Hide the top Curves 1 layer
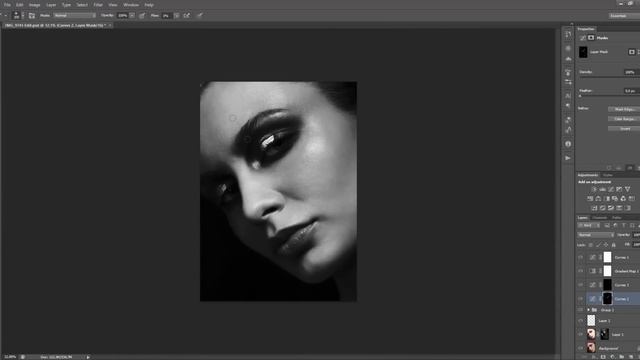Viewport: 640px width, 360px height. click(581, 257)
